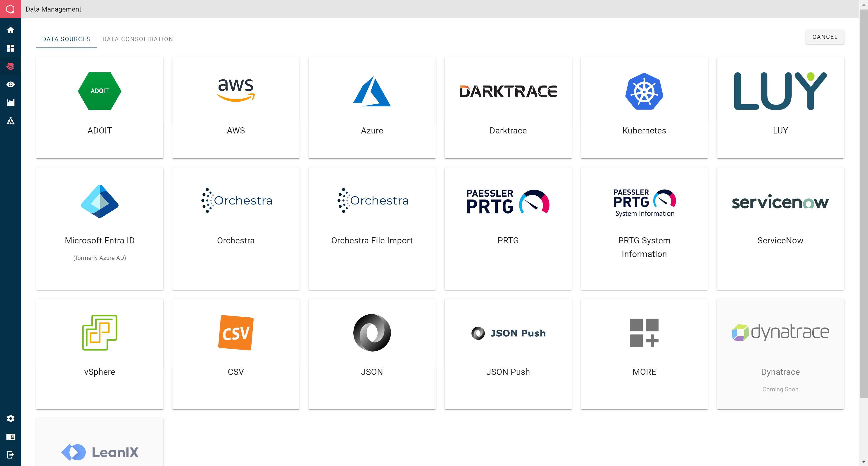Choose the JSON ring logo
The width and height of the screenshot is (868, 466).
click(372, 333)
